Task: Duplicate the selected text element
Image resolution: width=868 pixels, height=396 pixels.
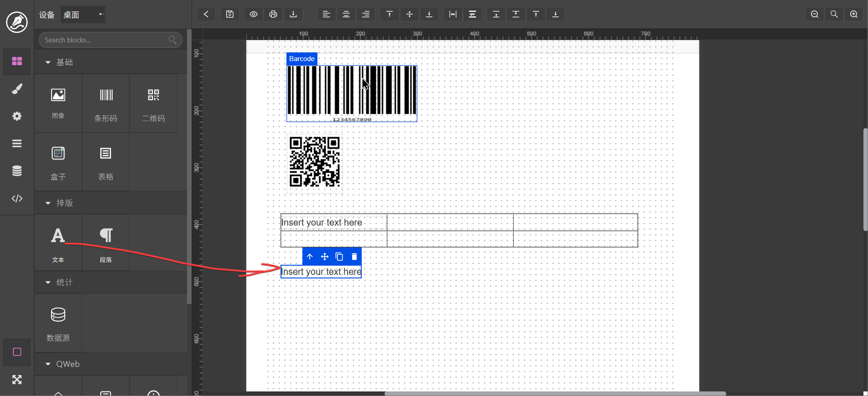Action: click(x=339, y=257)
